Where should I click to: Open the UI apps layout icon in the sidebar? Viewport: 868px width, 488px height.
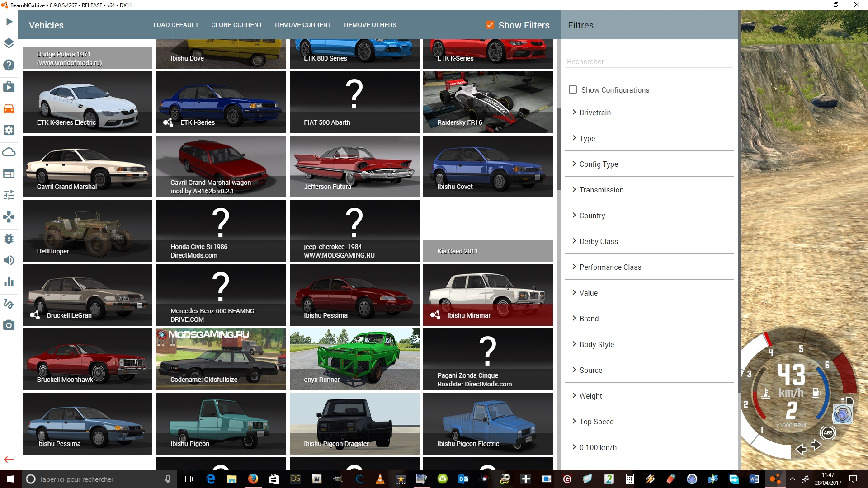coord(9,174)
